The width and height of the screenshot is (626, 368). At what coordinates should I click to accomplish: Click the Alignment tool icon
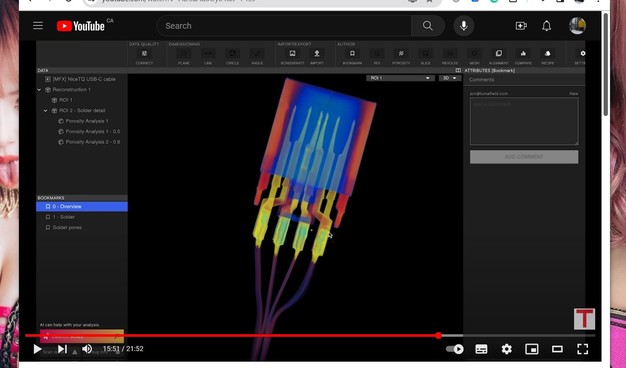[x=499, y=54]
